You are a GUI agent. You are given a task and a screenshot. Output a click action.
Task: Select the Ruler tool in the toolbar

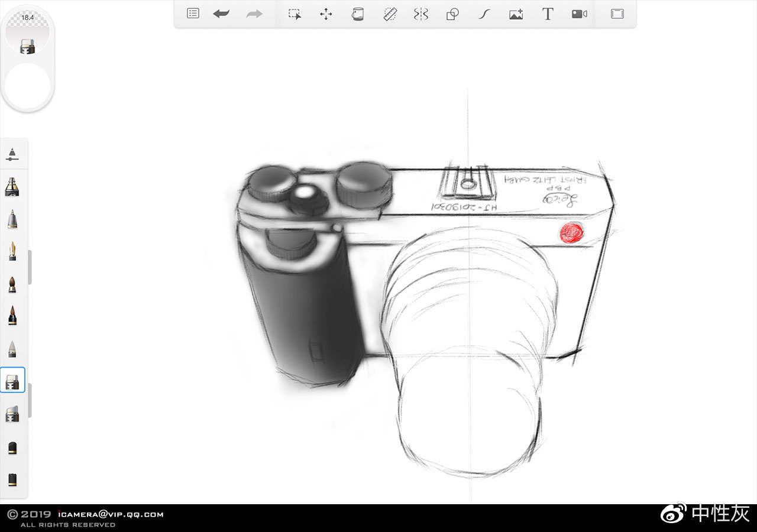389,14
